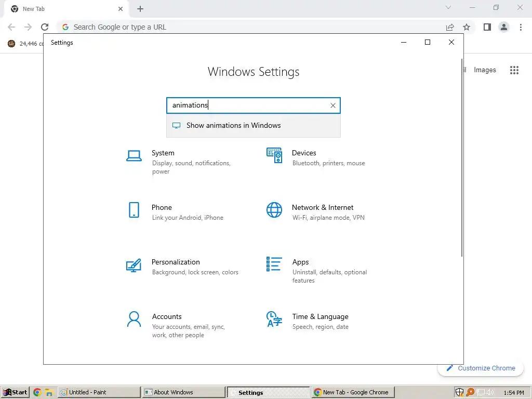The height and width of the screenshot is (399, 532).
Task: Click the Time & Language heading
Action: (x=320, y=316)
